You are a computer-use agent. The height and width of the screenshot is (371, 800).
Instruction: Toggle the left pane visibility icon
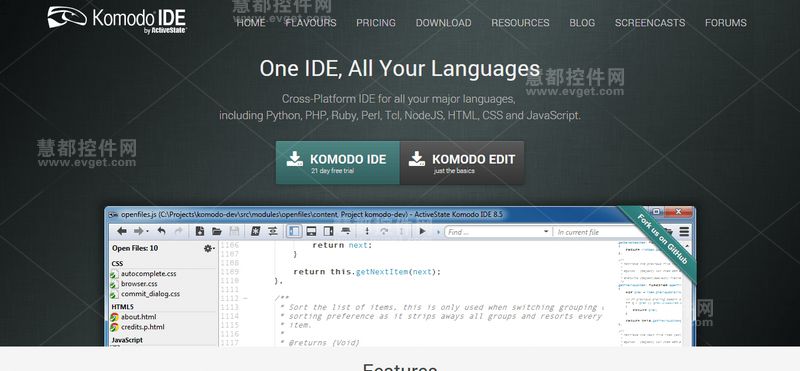pos(294,231)
